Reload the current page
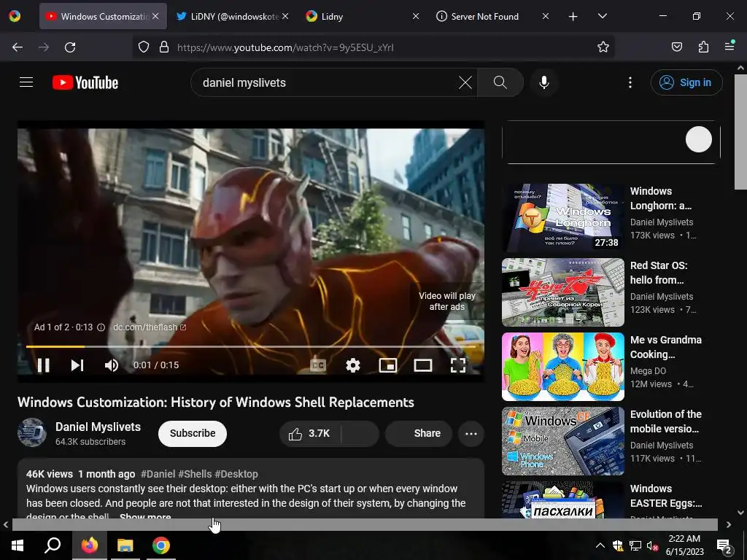 click(70, 47)
